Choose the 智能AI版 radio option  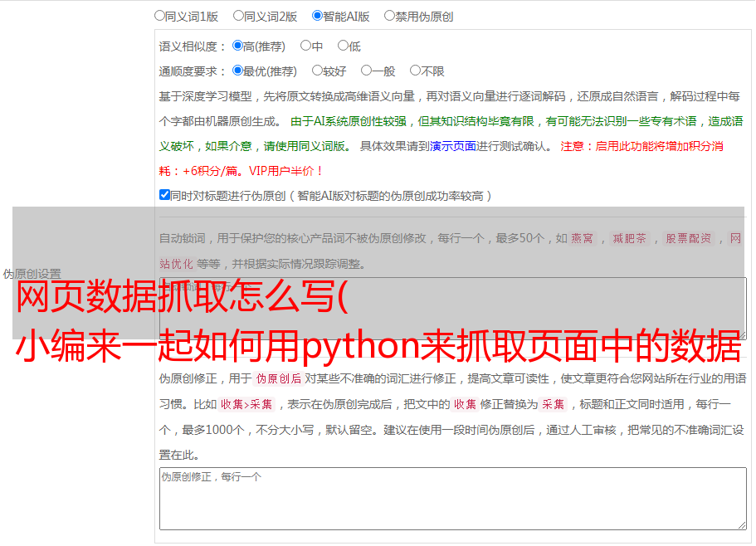click(317, 16)
